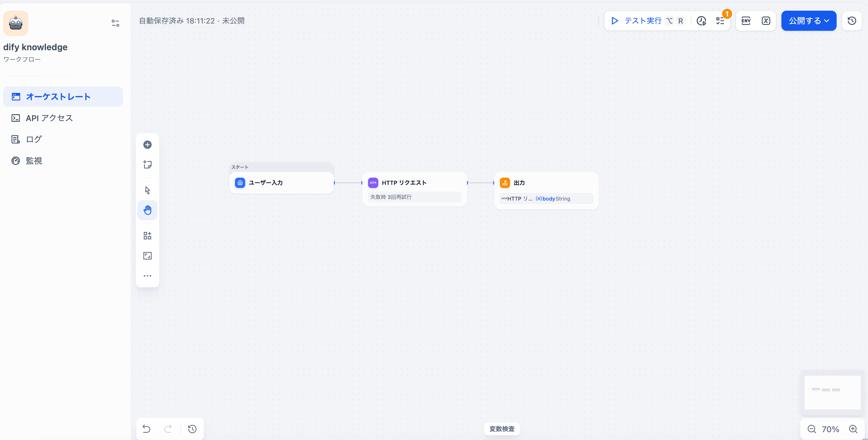Viewport: 868px width, 440px height.
Task: Open the global variables (x) panel
Action: 766,21
